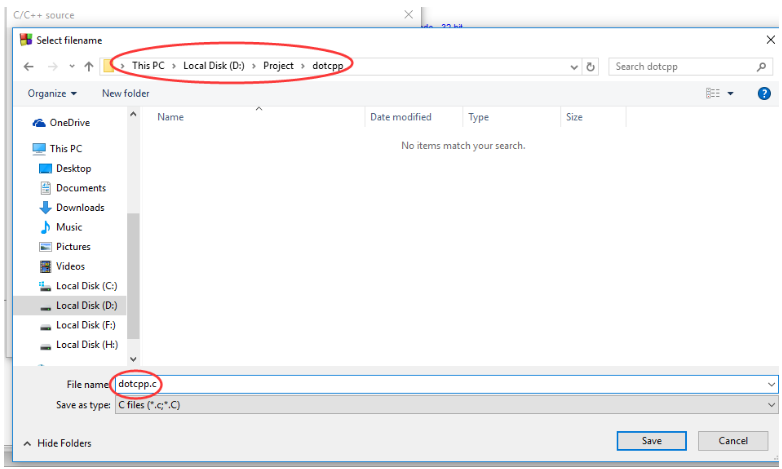
Task: Open the help question mark icon
Action: (764, 93)
